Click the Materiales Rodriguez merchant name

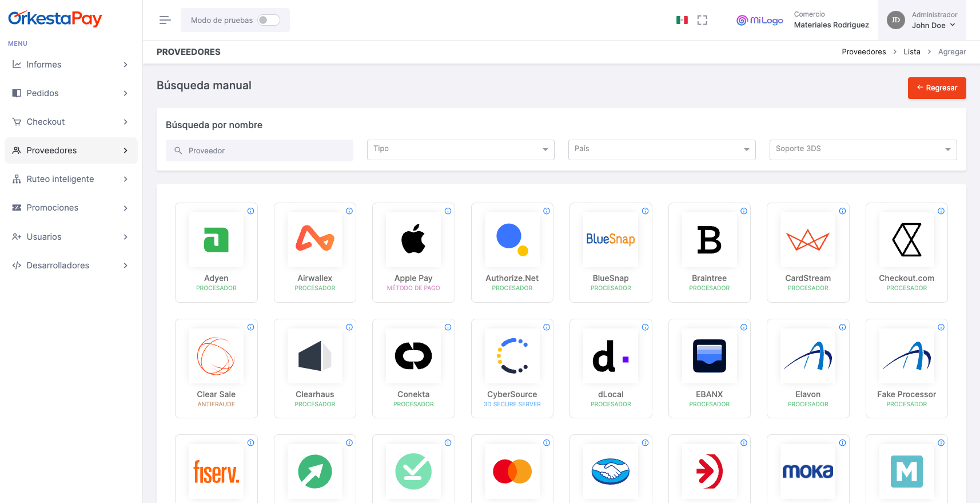coord(831,25)
